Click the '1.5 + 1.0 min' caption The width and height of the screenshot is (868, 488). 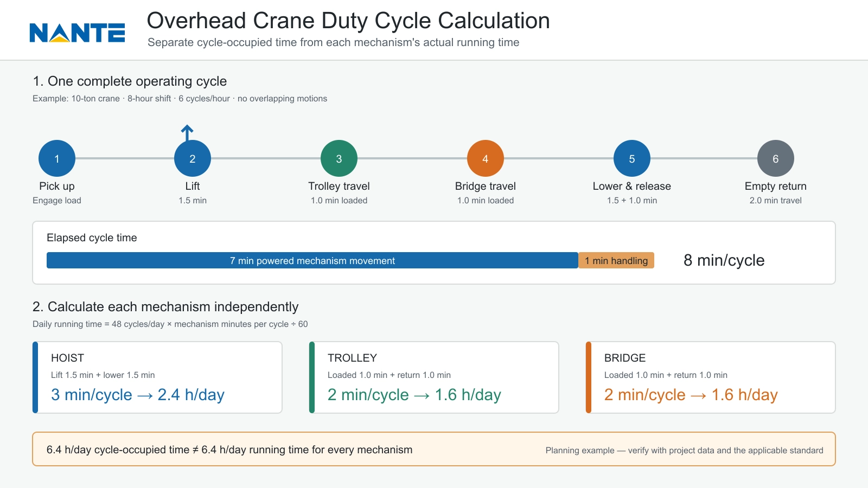click(x=632, y=201)
